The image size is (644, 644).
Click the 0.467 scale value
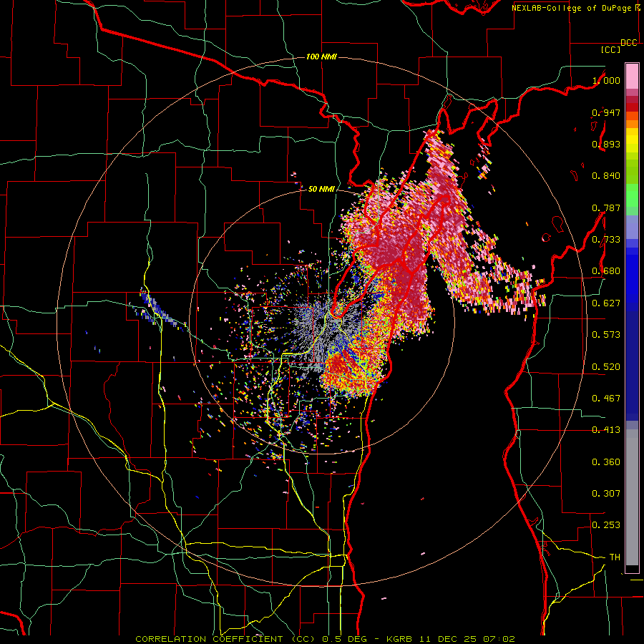click(x=606, y=399)
